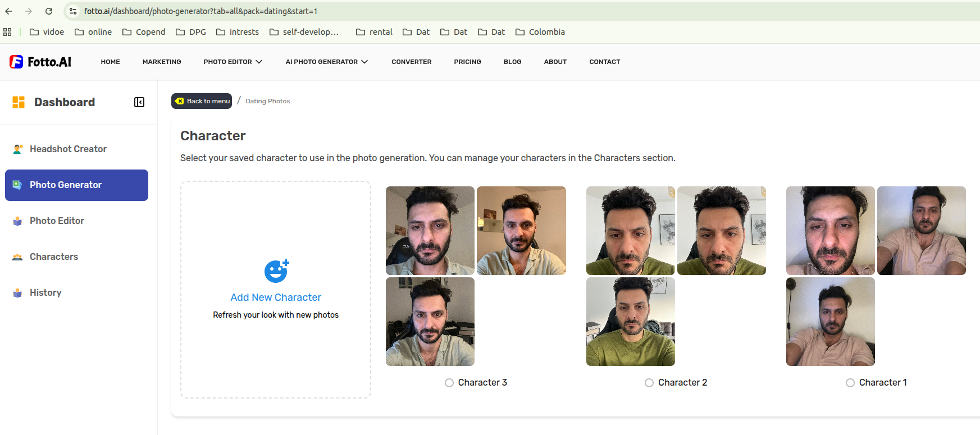
Task: Open Characters section in the sidebar
Action: point(76,257)
